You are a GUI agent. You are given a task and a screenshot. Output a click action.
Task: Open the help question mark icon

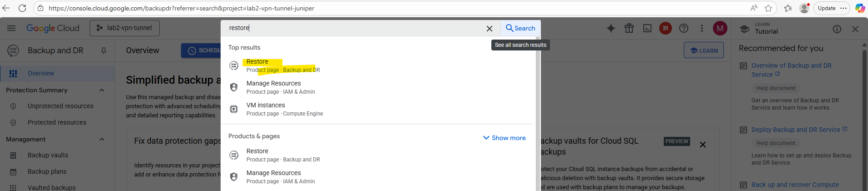684,28
